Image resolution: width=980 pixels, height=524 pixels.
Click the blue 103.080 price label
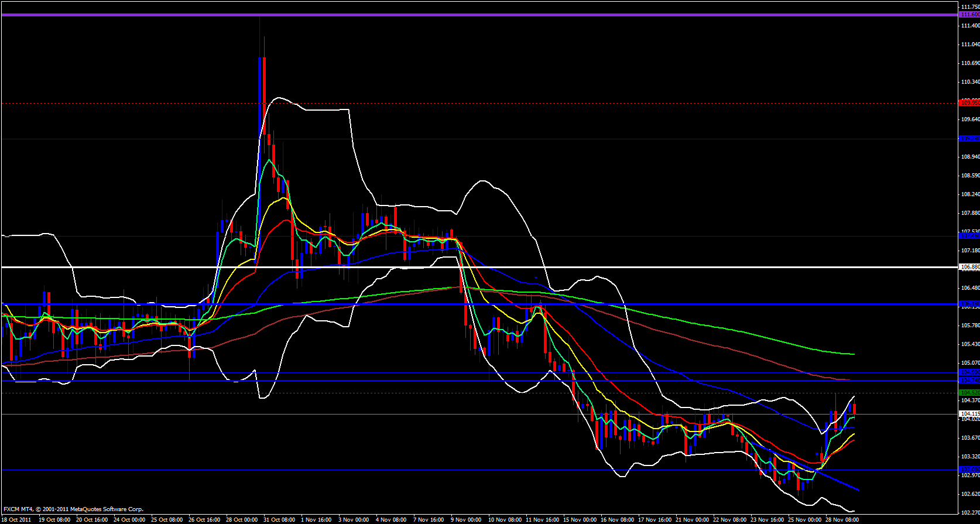coord(969,470)
